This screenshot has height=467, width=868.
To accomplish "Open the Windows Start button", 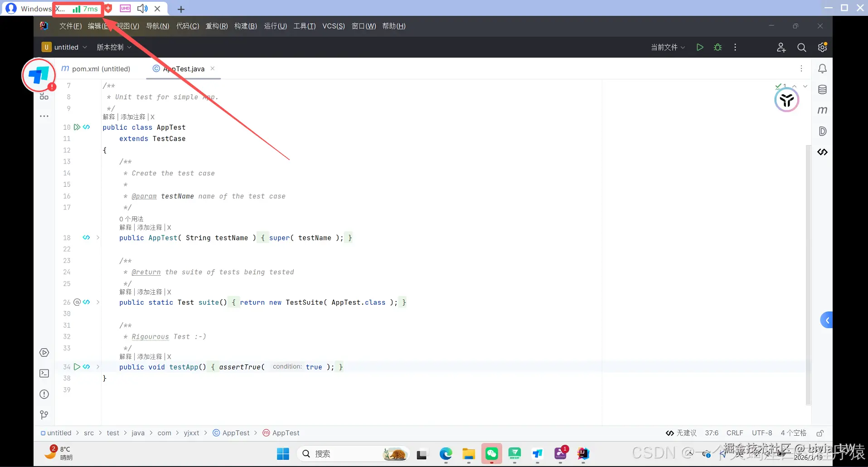I will tap(283, 454).
